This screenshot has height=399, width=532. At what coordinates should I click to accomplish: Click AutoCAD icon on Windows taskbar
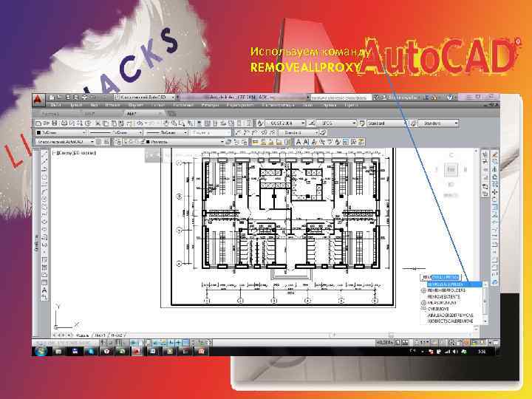(x=137, y=351)
